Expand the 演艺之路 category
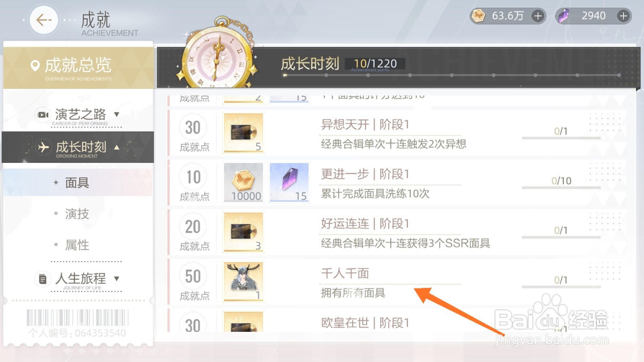Screen dimensions: 644x362 click(78, 115)
